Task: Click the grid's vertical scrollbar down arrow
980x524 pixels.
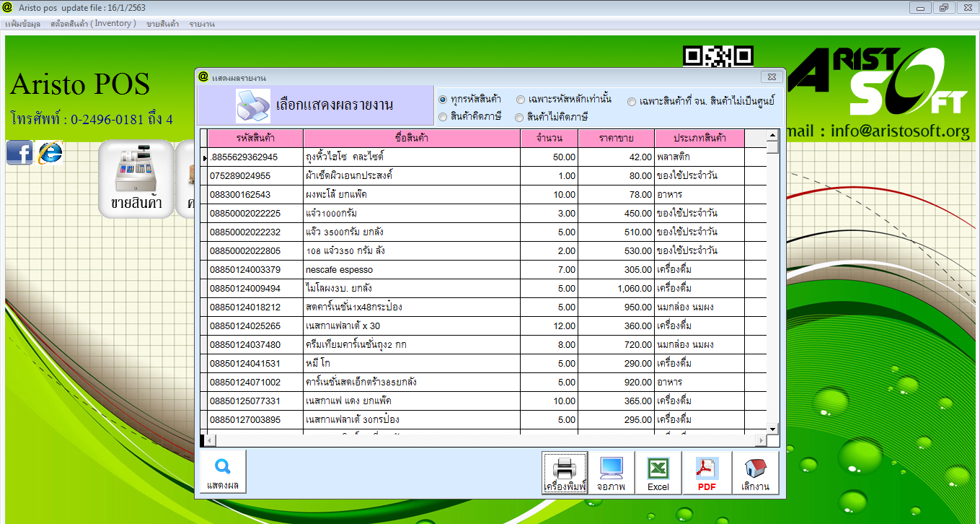Action: (x=772, y=429)
